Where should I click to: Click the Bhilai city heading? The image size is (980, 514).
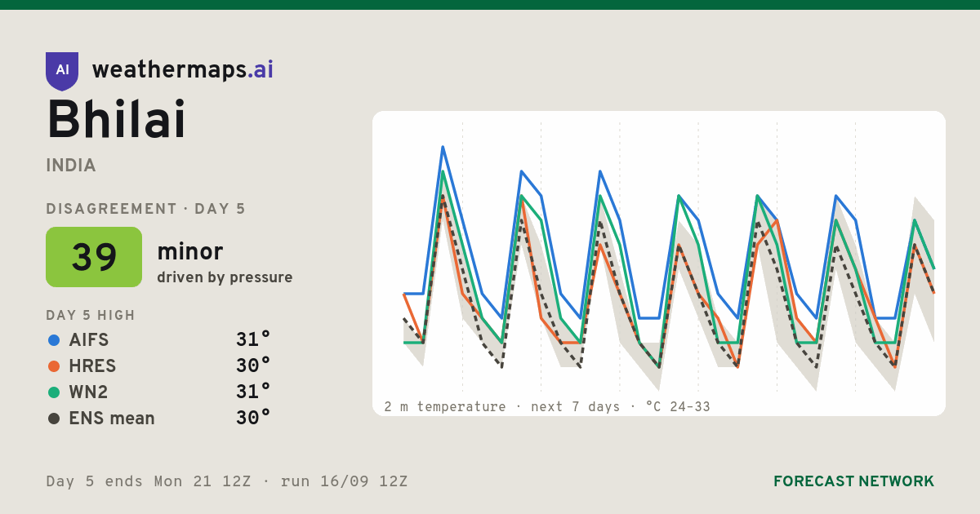(117, 121)
